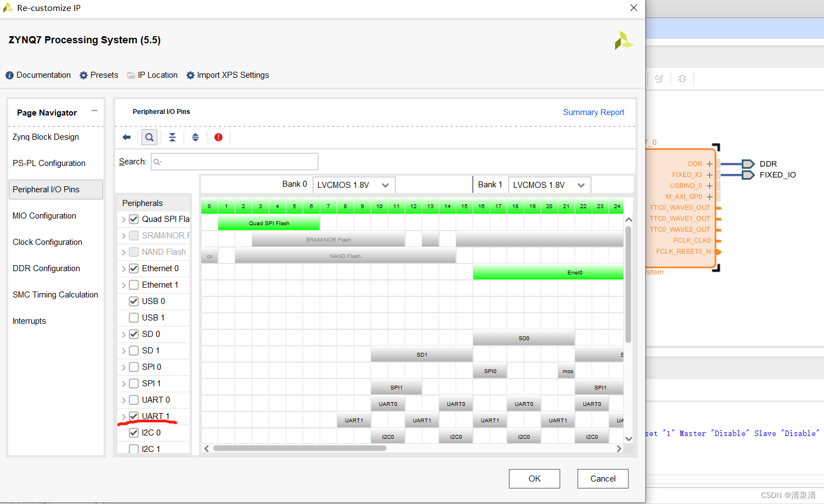Click the horizontal scrollbar thumb of pin grid
Screen dimensions: 824x504
click(x=300, y=448)
